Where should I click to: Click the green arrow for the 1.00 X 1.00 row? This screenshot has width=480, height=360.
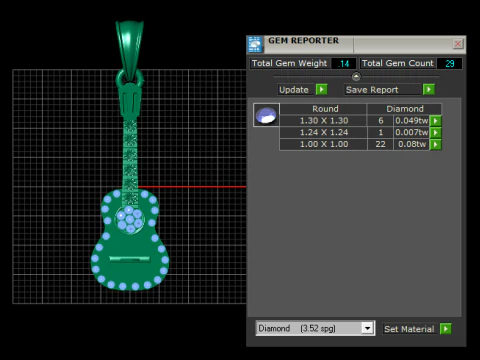[x=436, y=144]
